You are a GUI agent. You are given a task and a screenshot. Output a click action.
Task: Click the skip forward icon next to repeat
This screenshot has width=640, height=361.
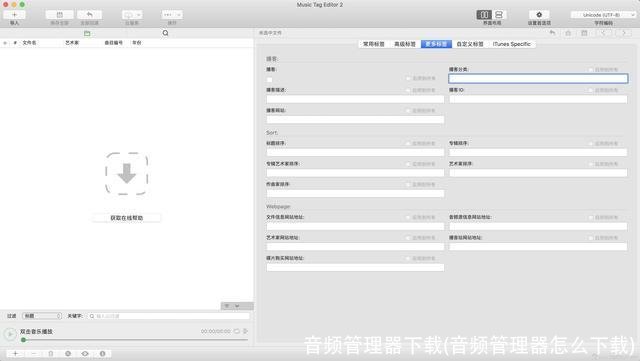pos(245,331)
